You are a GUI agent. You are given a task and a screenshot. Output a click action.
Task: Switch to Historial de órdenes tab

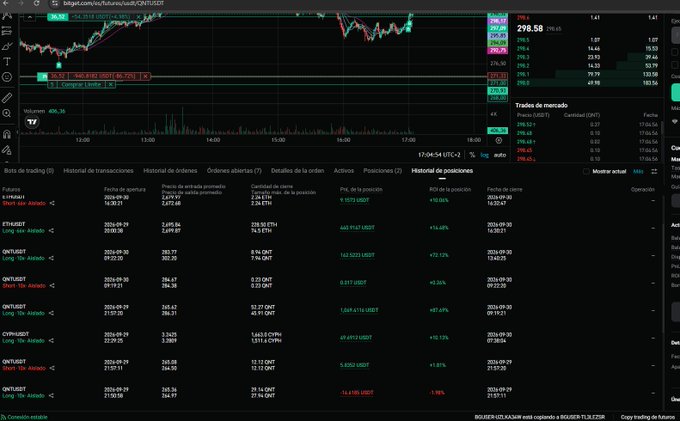[x=170, y=171]
